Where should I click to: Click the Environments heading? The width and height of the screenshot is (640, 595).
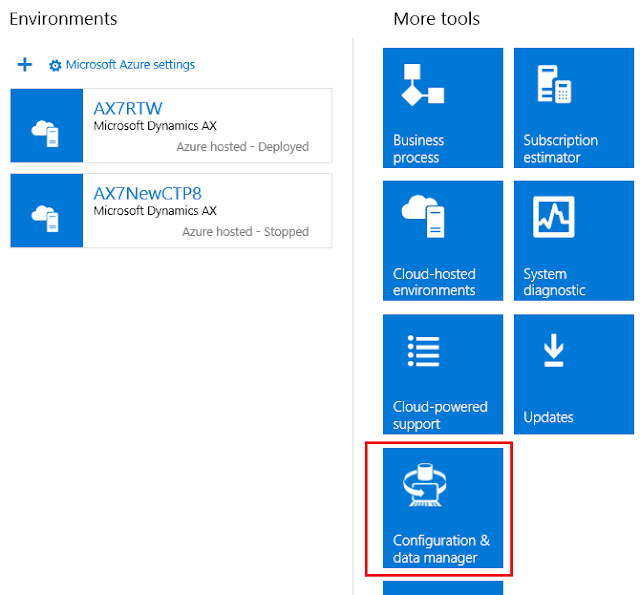pos(63,19)
